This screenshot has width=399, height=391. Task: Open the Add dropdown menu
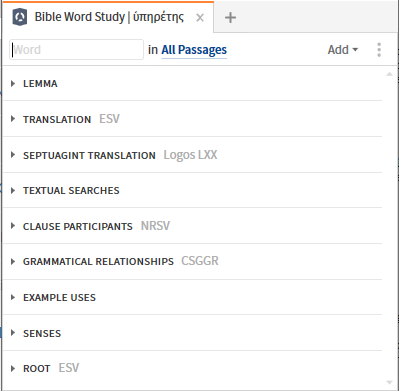343,50
